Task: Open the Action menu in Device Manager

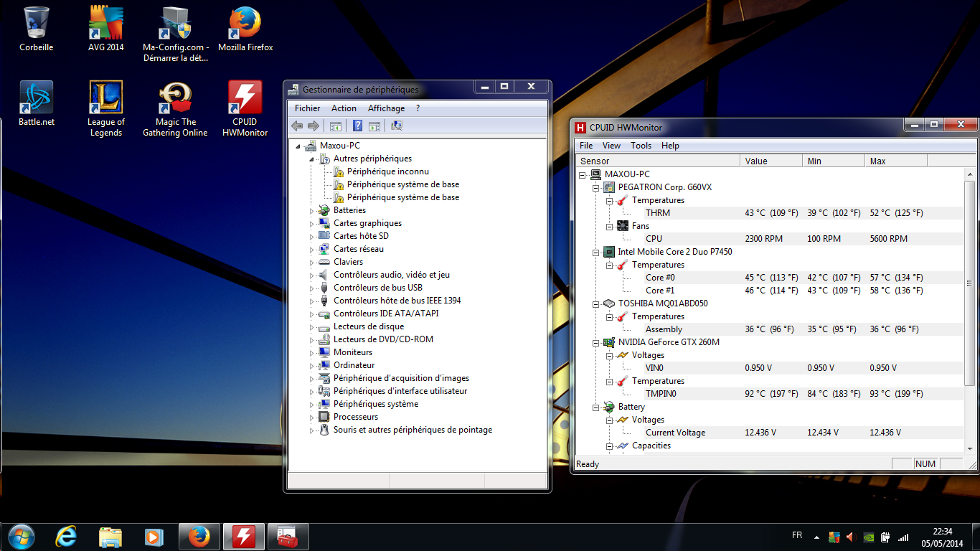Action: pyautogui.click(x=344, y=108)
